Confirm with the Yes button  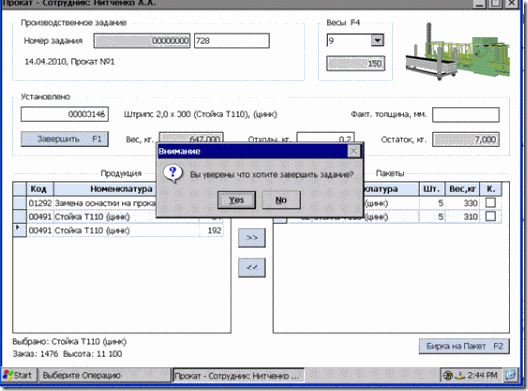[236, 200]
